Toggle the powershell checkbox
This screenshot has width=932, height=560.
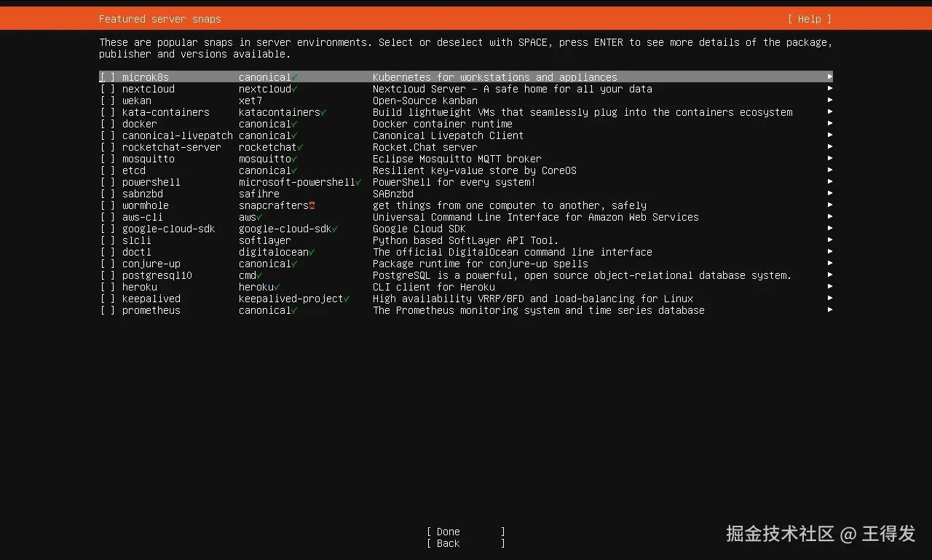pos(108,182)
